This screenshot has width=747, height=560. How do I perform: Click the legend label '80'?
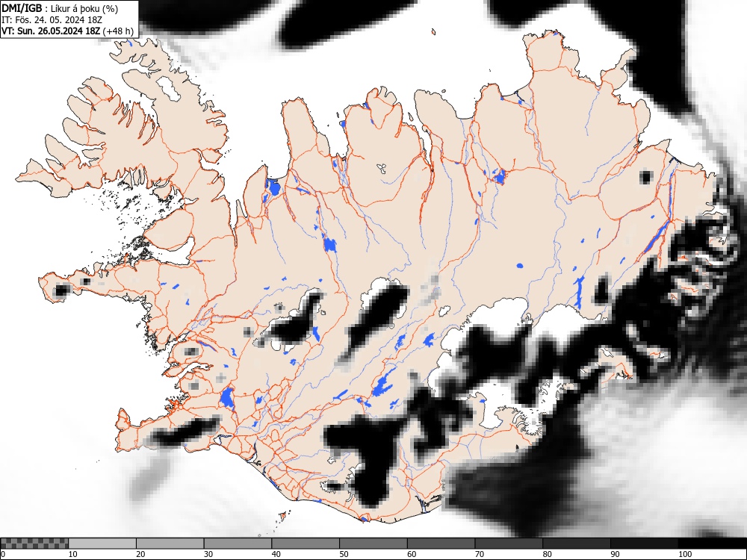(547, 554)
